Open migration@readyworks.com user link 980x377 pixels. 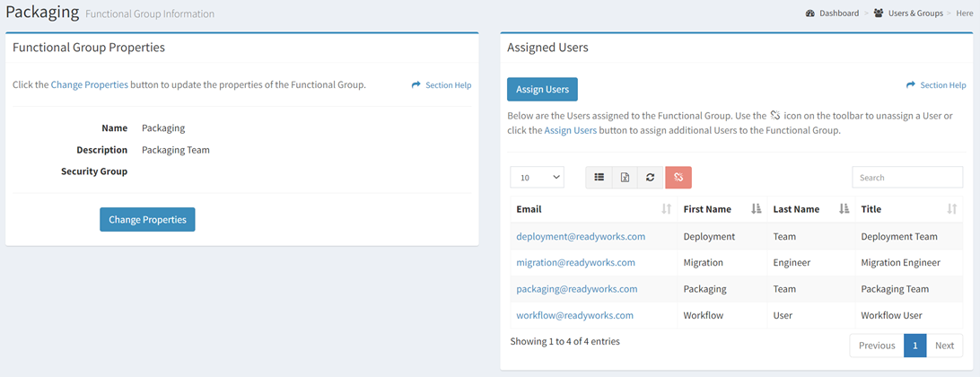point(575,263)
